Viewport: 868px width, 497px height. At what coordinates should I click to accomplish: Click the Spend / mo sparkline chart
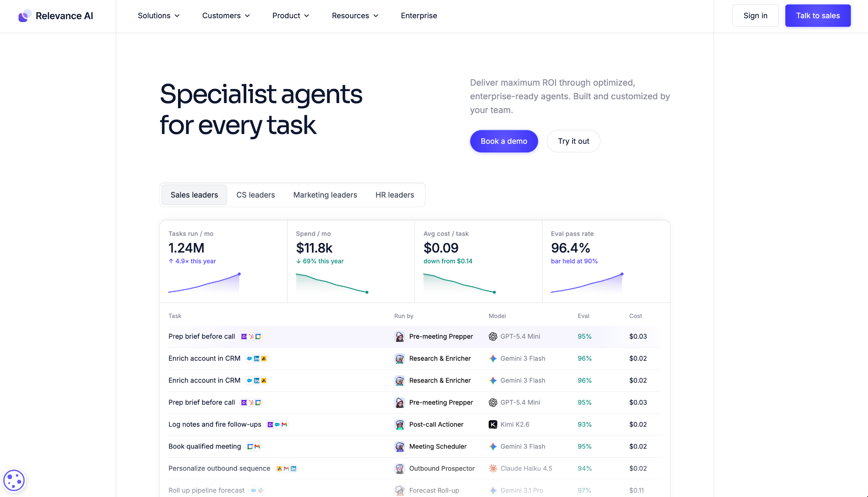[x=332, y=283]
